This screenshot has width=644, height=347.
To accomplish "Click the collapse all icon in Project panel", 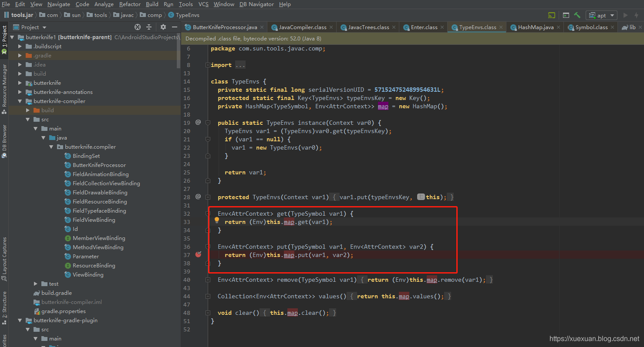I will (x=149, y=27).
